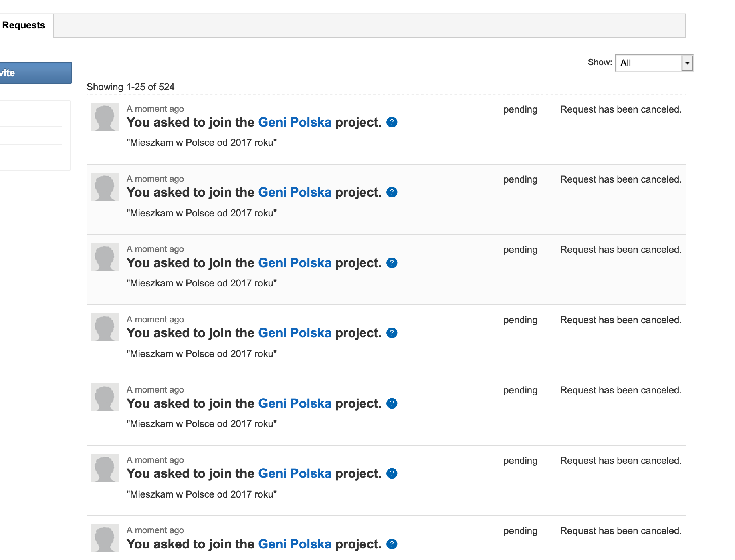Follow Geni Polska link in seventh request
The image size is (735, 560).
coord(295,544)
